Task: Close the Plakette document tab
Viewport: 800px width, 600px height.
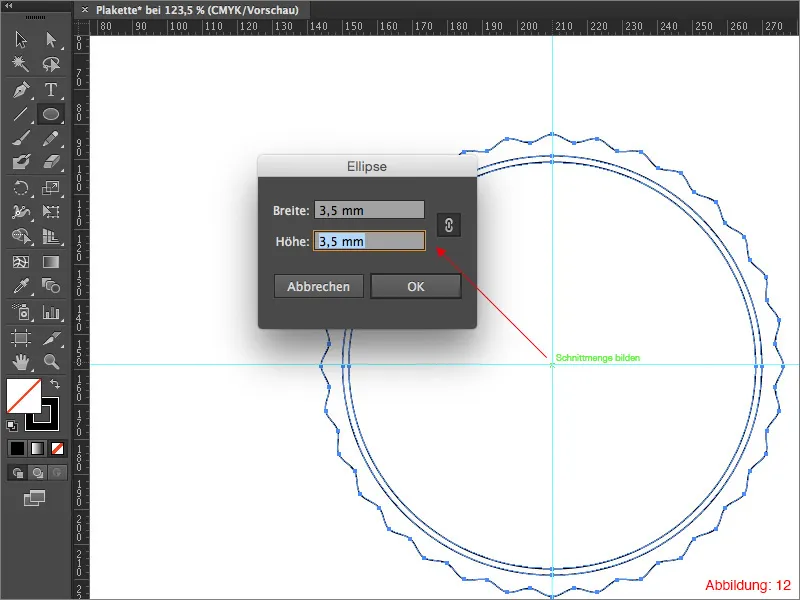Action: pos(85,10)
